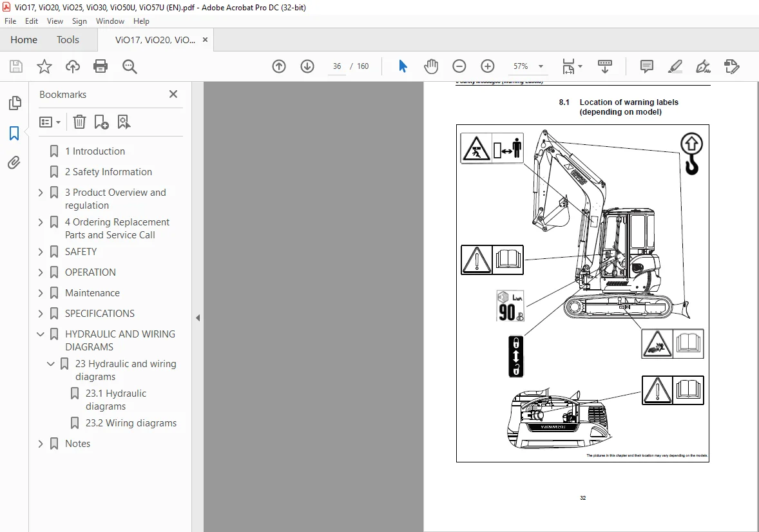
Task: Select SPECIFICATIONS bookmark label
Action: point(100,314)
